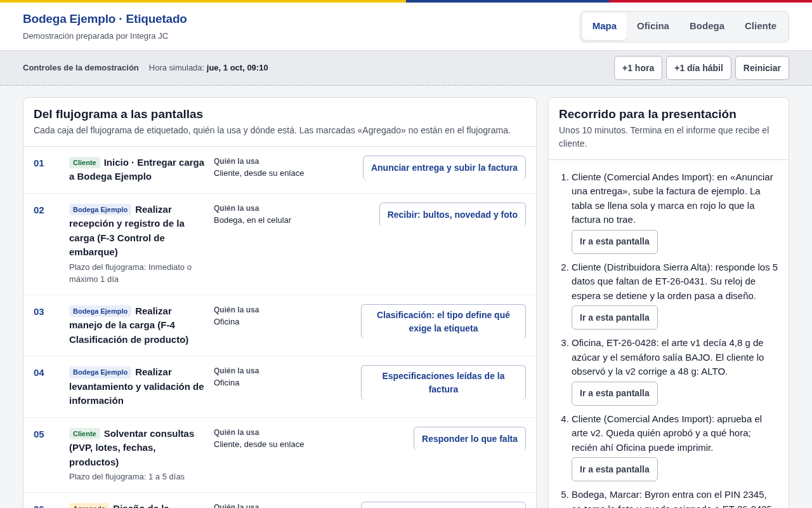Click the Cliente badge on row 01

tap(84, 163)
